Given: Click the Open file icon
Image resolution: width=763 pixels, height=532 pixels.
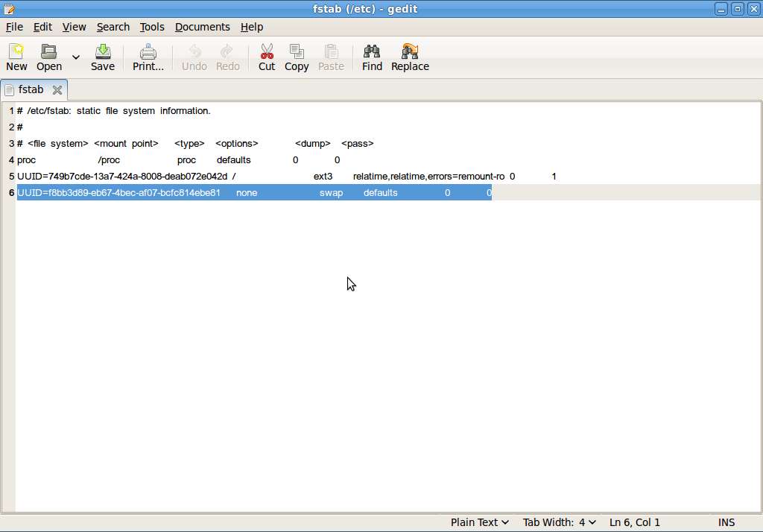Looking at the screenshot, I should pyautogui.click(x=49, y=57).
